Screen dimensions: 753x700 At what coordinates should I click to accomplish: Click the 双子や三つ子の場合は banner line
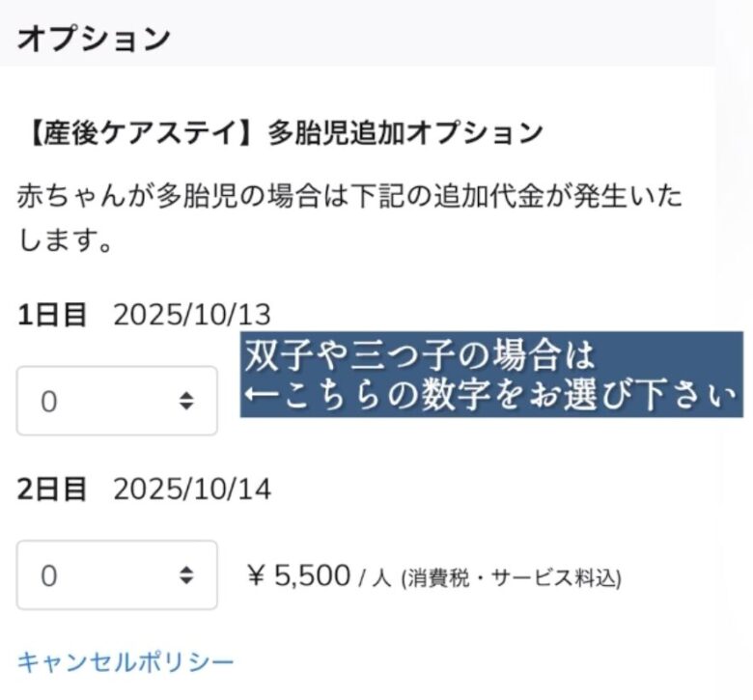(x=421, y=354)
